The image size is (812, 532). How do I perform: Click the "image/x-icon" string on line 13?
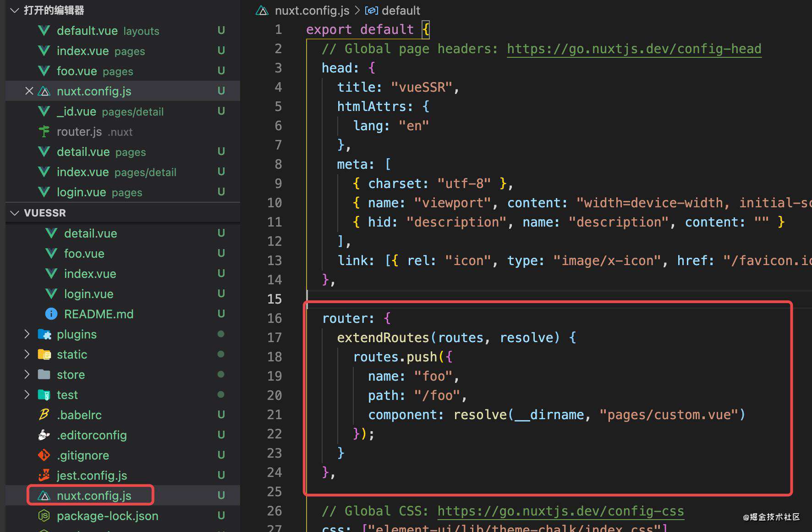607,260
